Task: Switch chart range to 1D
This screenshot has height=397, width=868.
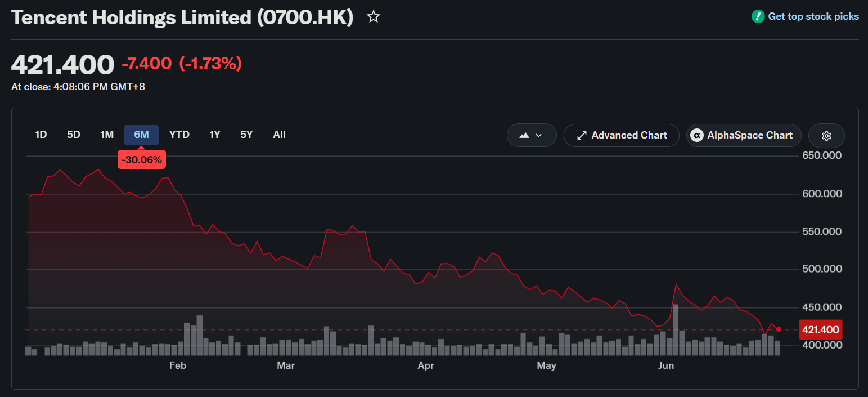Action: [x=41, y=135]
